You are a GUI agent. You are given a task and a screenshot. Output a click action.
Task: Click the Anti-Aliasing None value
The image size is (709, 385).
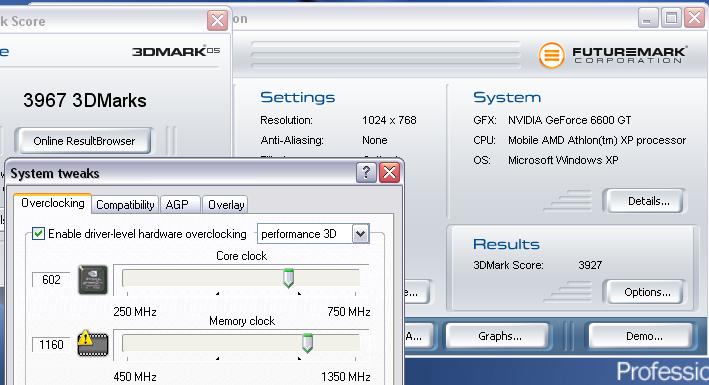(x=374, y=140)
